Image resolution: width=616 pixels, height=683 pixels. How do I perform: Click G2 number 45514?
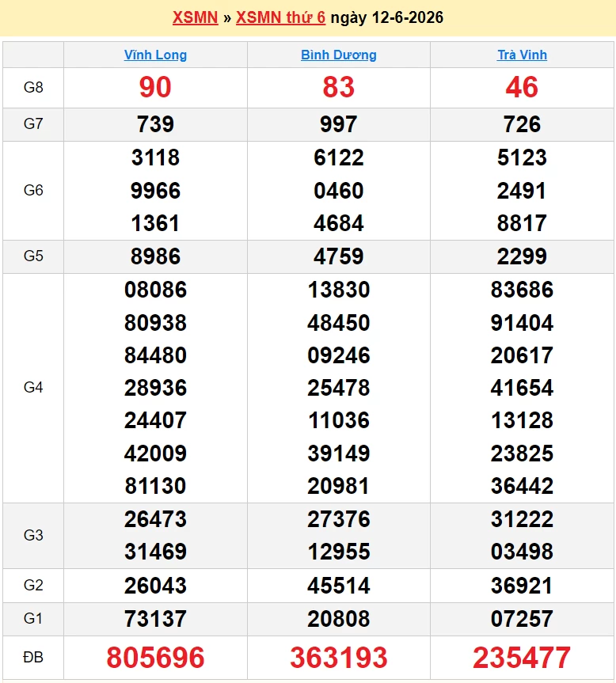pyautogui.click(x=339, y=586)
